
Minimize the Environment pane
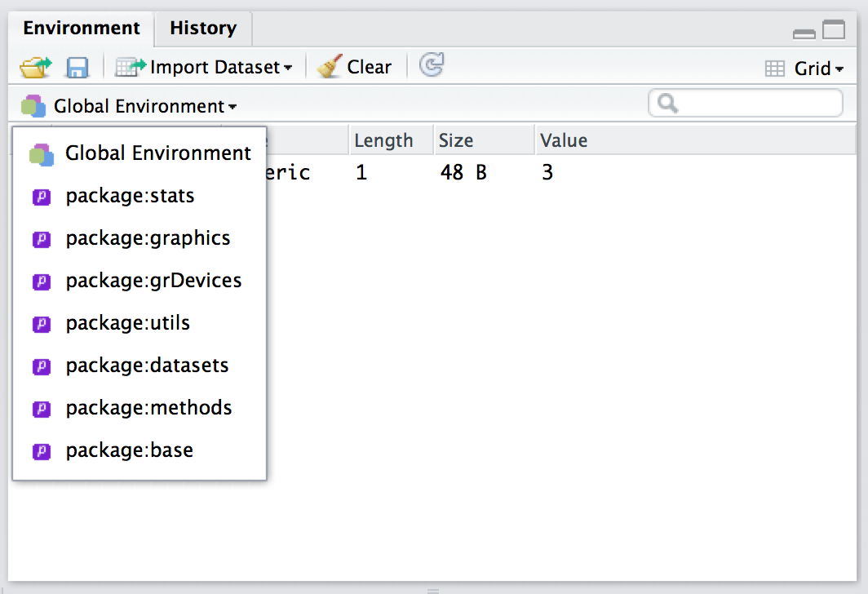pyautogui.click(x=804, y=33)
